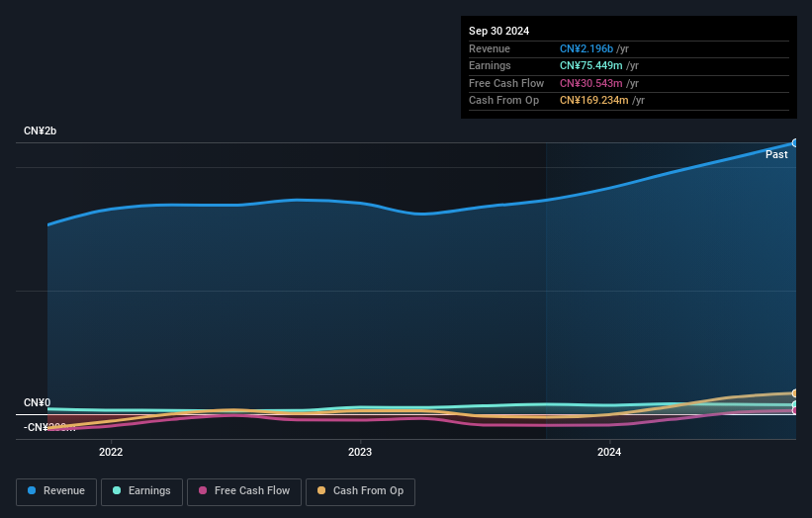Toggle the Free Cash Flow legend button
812x518 pixels.
244,491
